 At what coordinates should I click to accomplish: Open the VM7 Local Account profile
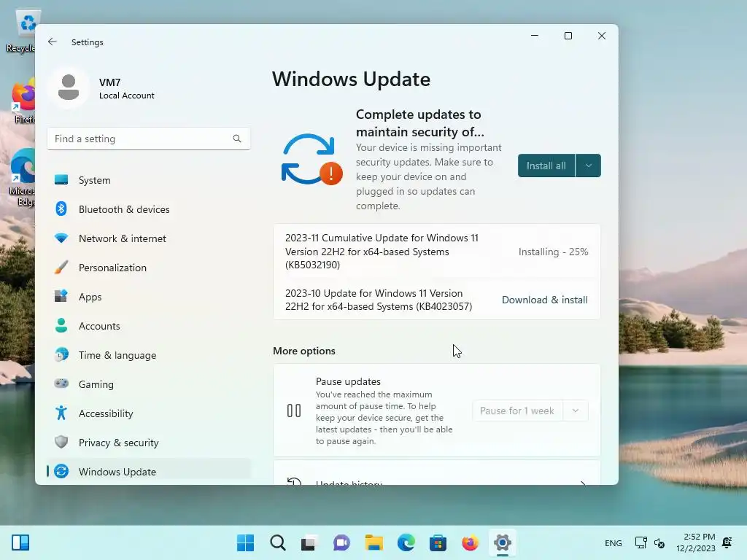point(102,88)
